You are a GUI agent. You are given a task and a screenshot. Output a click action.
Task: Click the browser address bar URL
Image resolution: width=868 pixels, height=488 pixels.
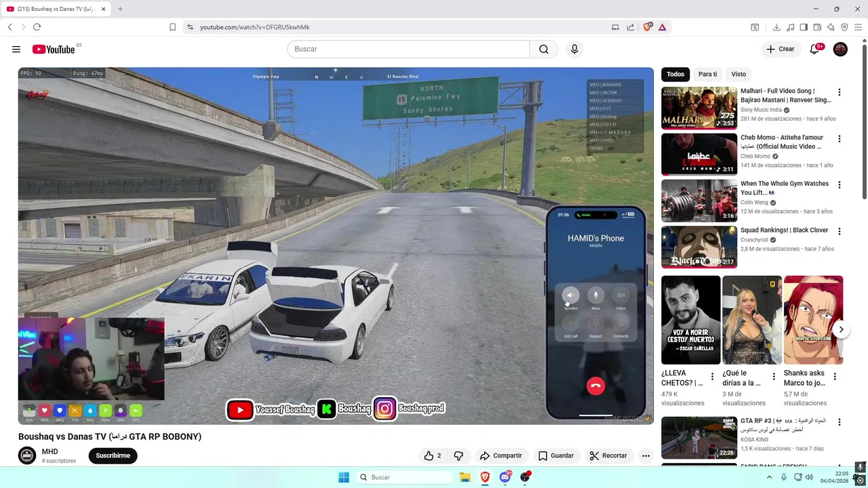(x=255, y=27)
